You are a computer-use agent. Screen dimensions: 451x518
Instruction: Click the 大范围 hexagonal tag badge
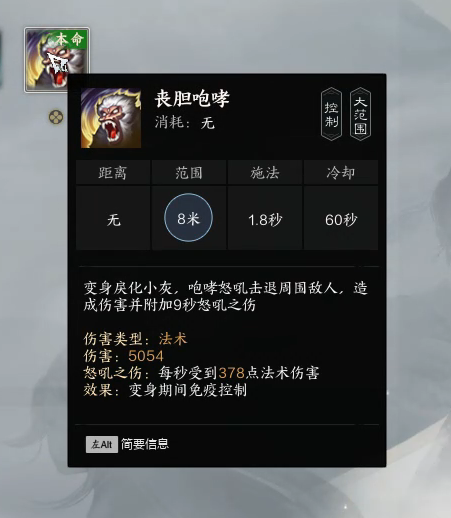(x=360, y=114)
